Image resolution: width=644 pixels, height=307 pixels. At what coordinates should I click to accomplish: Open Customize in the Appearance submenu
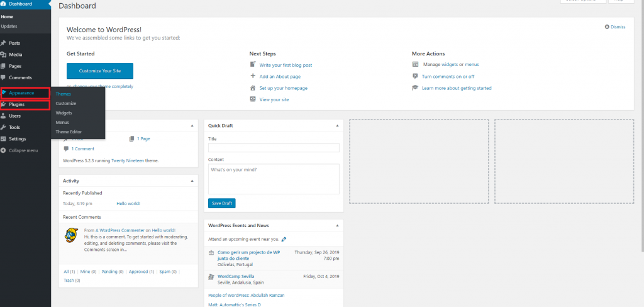(x=65, y=104)
